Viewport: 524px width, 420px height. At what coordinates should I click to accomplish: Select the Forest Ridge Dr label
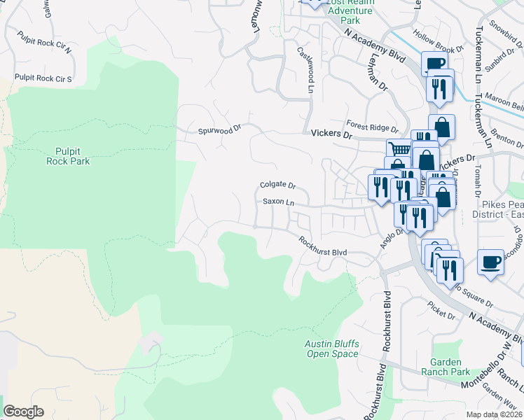(x=373, y=127)
